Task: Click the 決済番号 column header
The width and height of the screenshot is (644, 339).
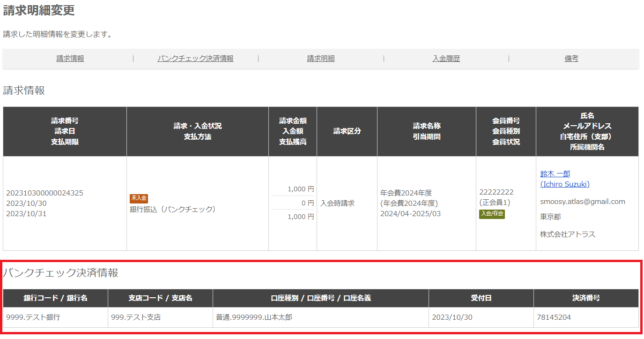Action: (x=586, y=298)
